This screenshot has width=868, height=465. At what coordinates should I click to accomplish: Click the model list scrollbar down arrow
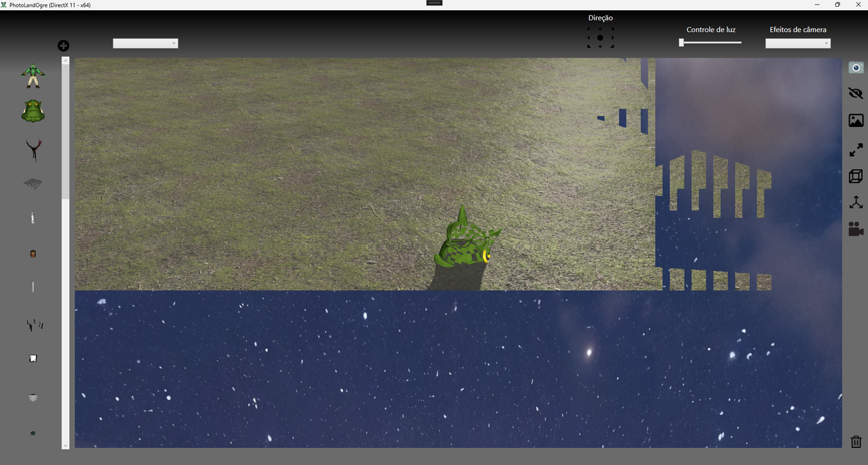65,445
